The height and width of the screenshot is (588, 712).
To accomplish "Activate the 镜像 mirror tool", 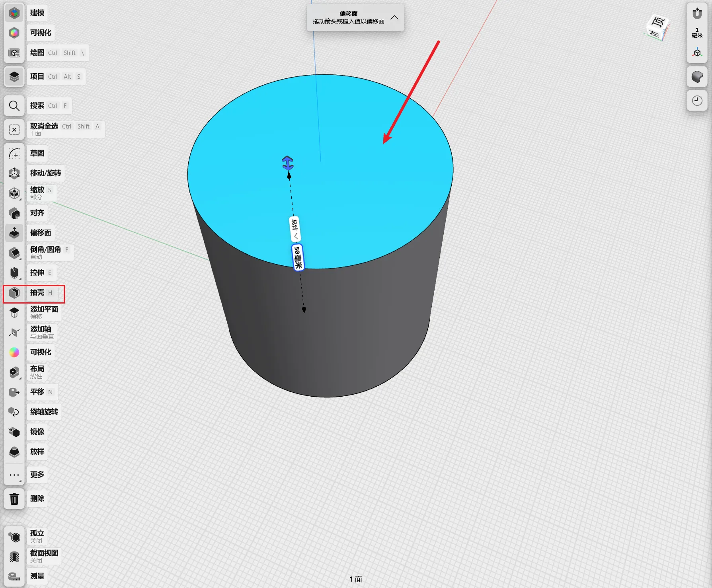I will coord(14,432).
